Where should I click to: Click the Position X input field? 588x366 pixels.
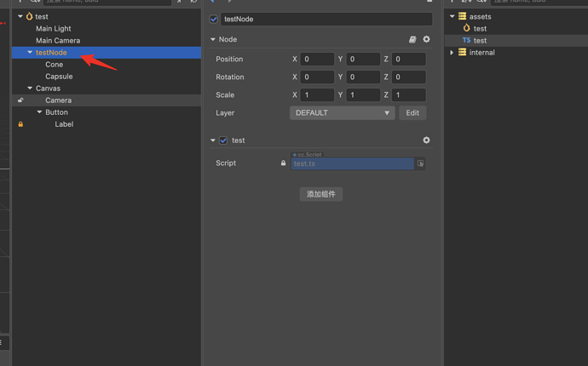[317, 60]
